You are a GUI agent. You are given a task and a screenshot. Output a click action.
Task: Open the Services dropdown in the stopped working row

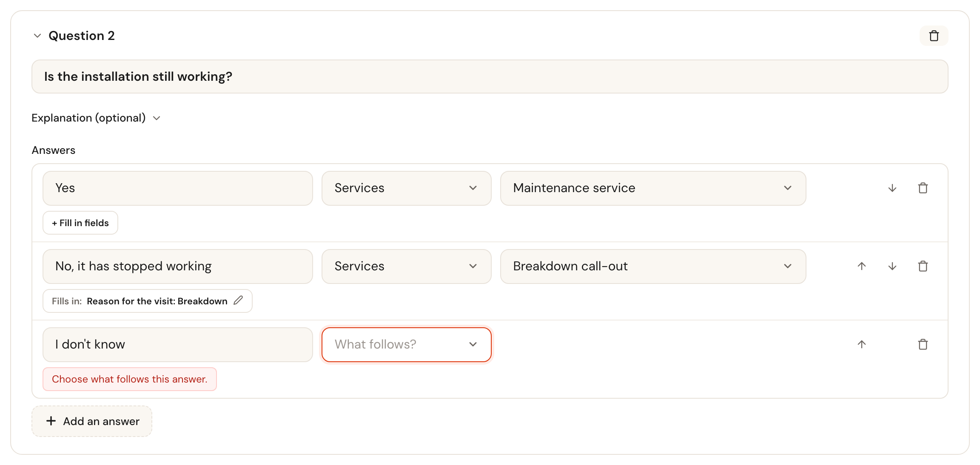407,267
